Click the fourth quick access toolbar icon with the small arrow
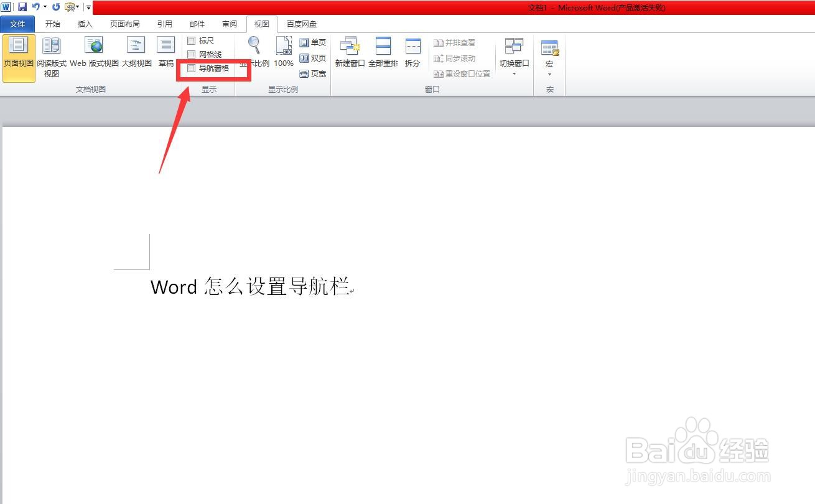The height and width of the screenshot is (504, 815). [x=71, y=7]
